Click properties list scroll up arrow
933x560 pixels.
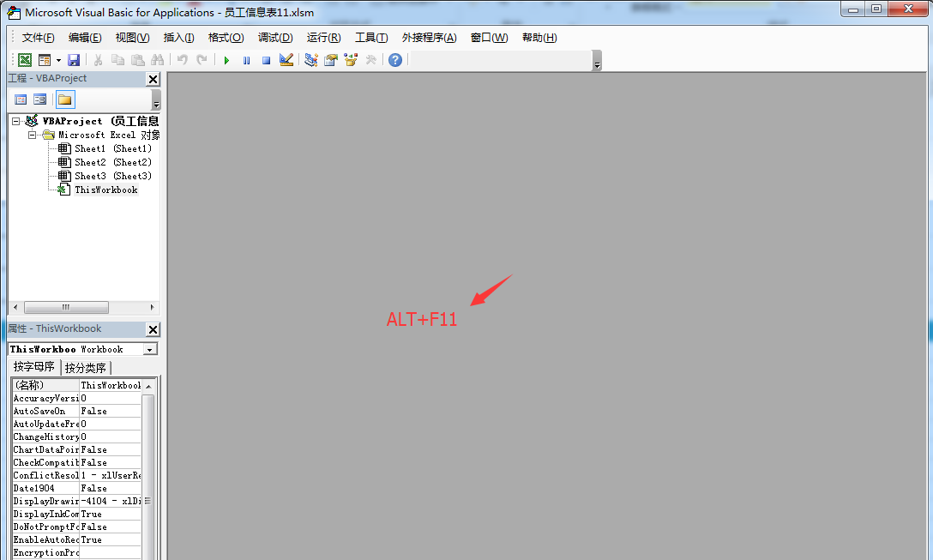pos(148,386)
